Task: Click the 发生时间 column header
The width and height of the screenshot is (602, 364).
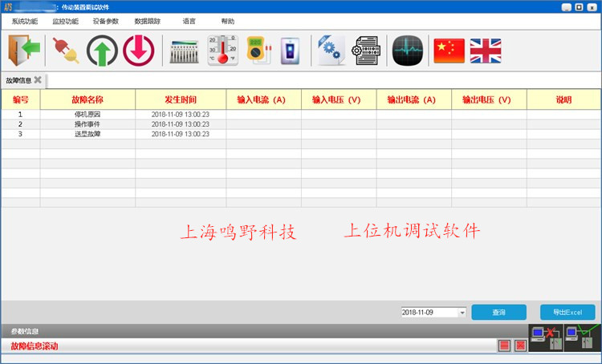Action: [x=181, y=99]
